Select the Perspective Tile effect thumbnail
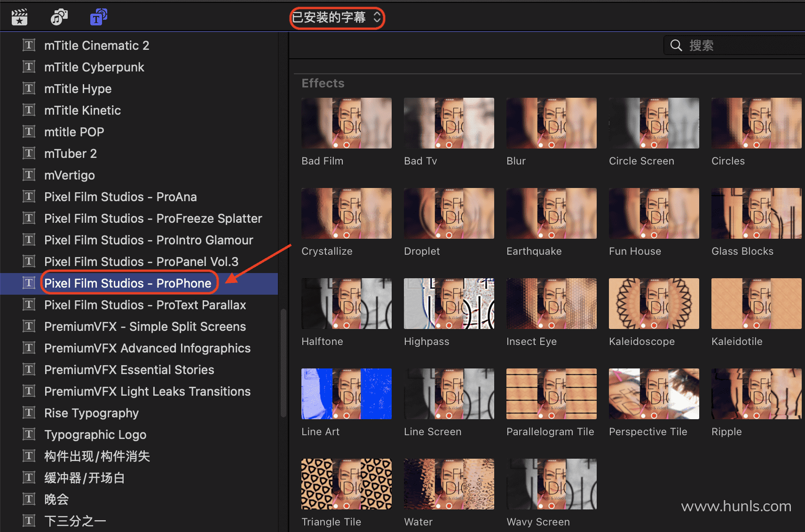805x532 pixels. (654, 394)
